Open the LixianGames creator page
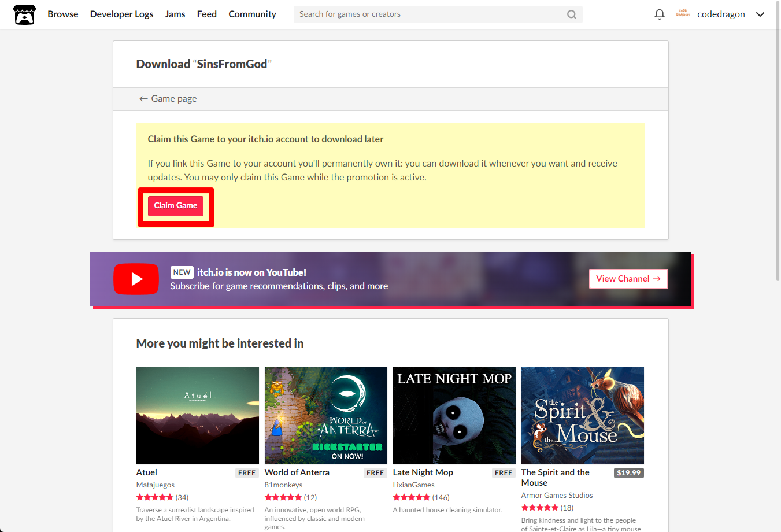Screen dimensions: 781x532 [414, 485]
